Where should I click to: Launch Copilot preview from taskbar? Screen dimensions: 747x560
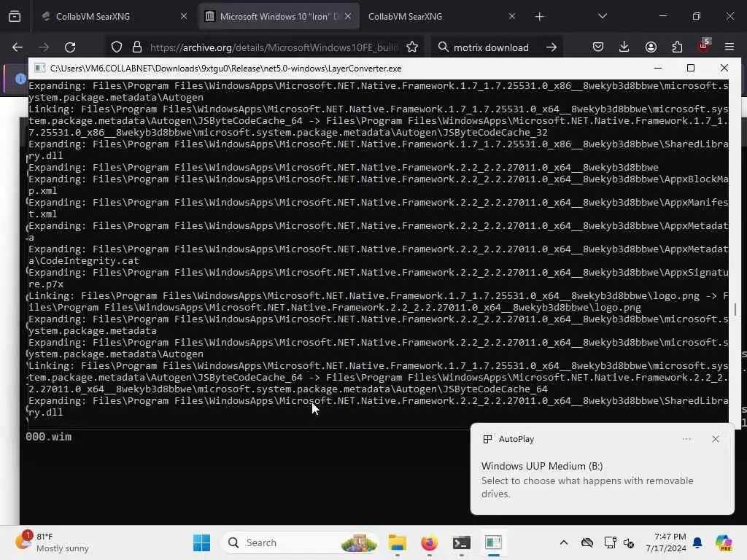pos(724,542)
